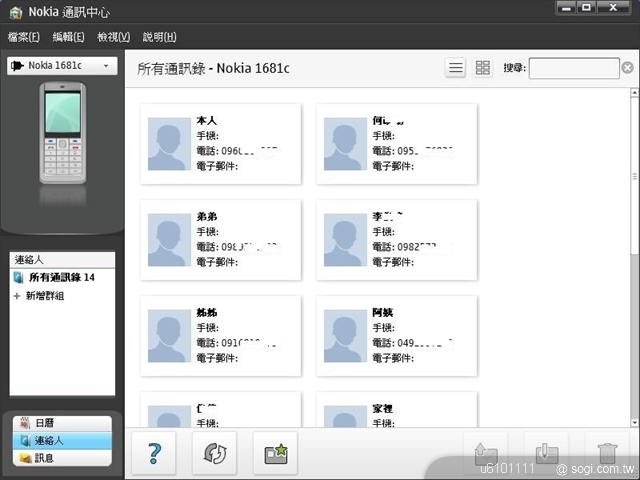Click the new contact card star button
Image resolution: width=640 pixels, height=480 pixels.
tap(276, 453)
